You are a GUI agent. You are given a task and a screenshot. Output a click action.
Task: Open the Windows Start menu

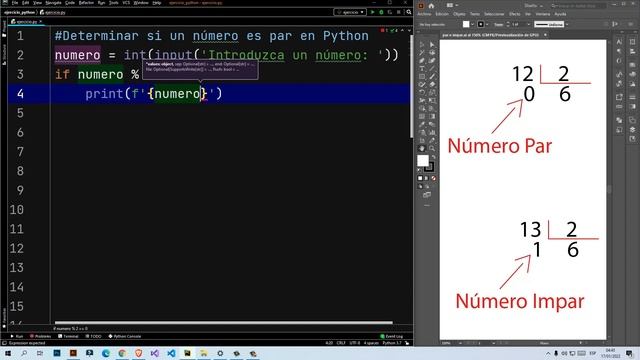click(7, 353)
